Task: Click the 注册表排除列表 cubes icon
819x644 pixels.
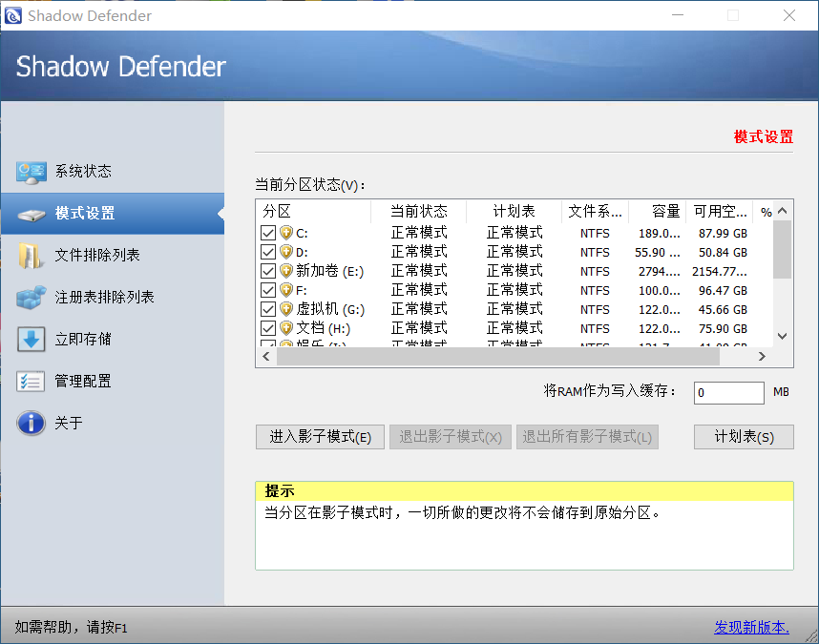Action: [x=31, y=298]
